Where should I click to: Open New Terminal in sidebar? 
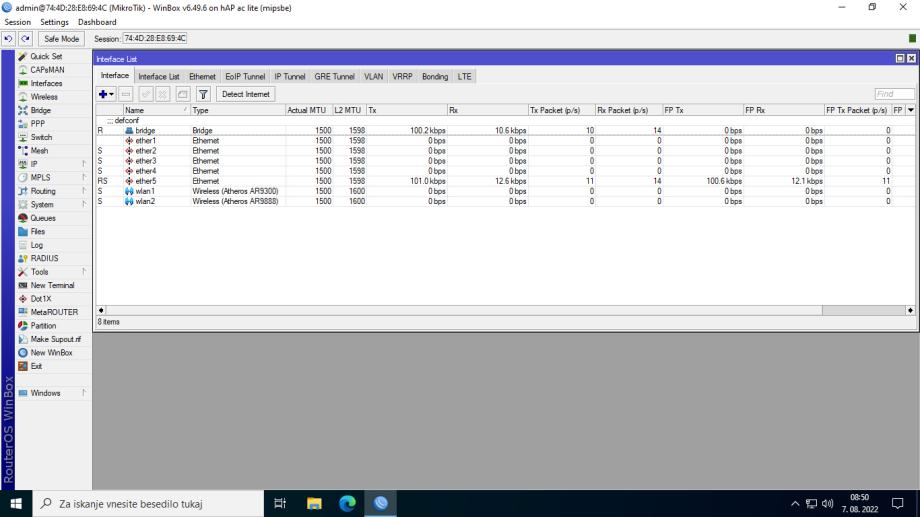point(52,285)
